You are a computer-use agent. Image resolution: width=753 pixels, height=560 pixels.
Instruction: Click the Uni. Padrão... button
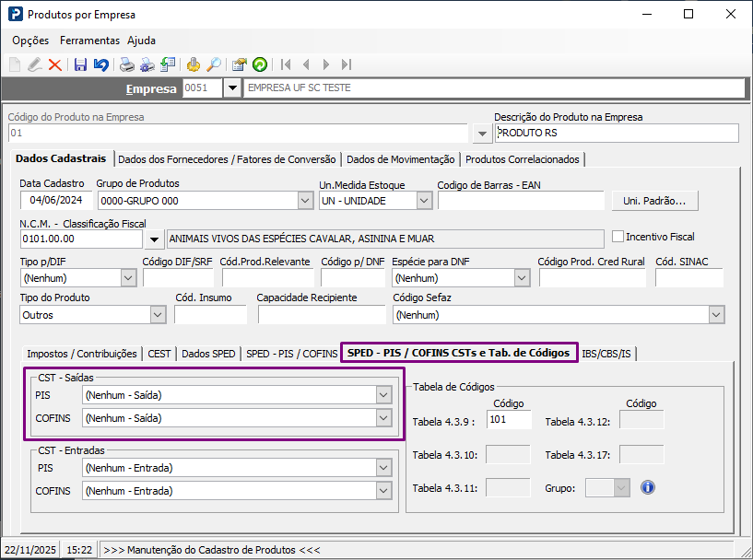(x=654, y=200)
